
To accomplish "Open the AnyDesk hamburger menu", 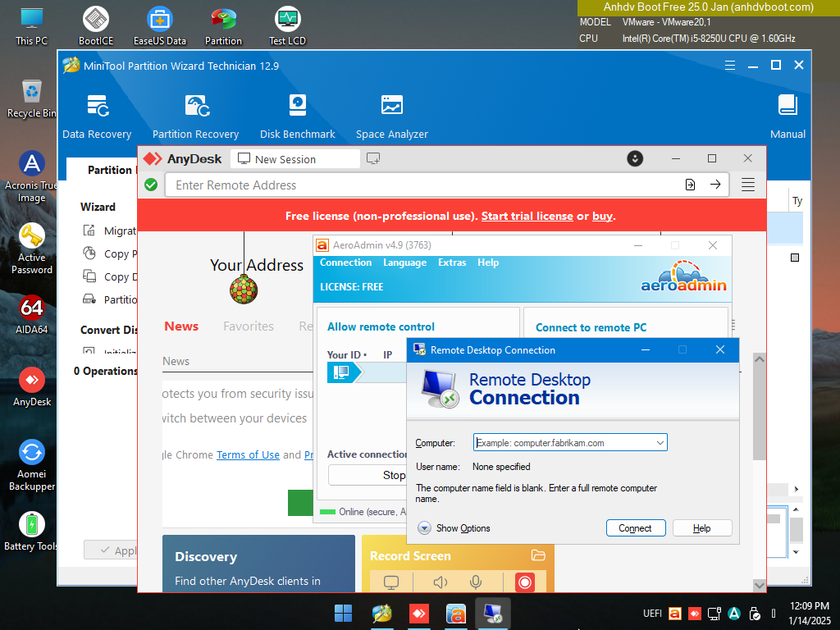I will [x=747, y=185].
